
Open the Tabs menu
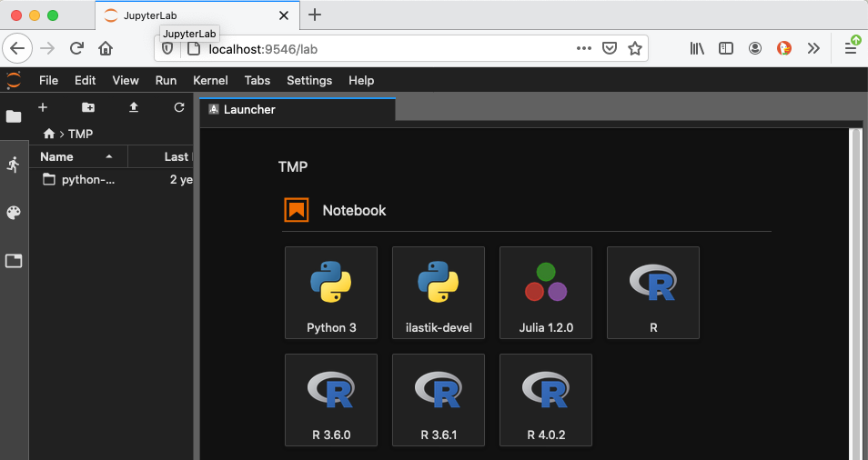pyautogui.click(x=257, y=80)
